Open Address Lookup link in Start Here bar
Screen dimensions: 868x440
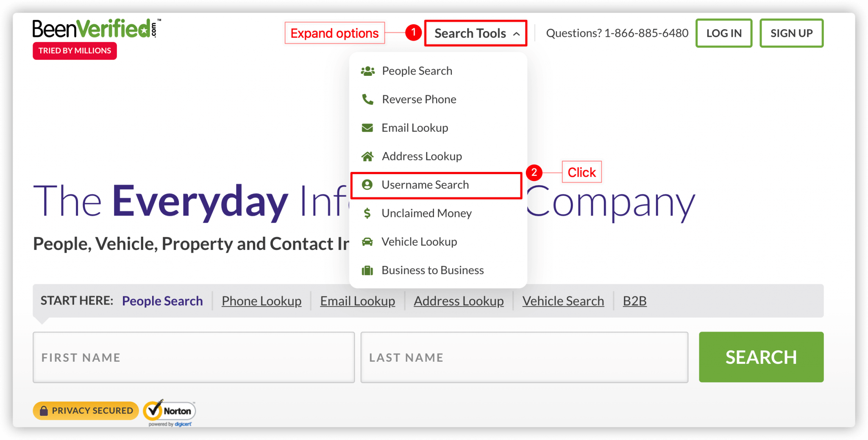click(459, 301)
